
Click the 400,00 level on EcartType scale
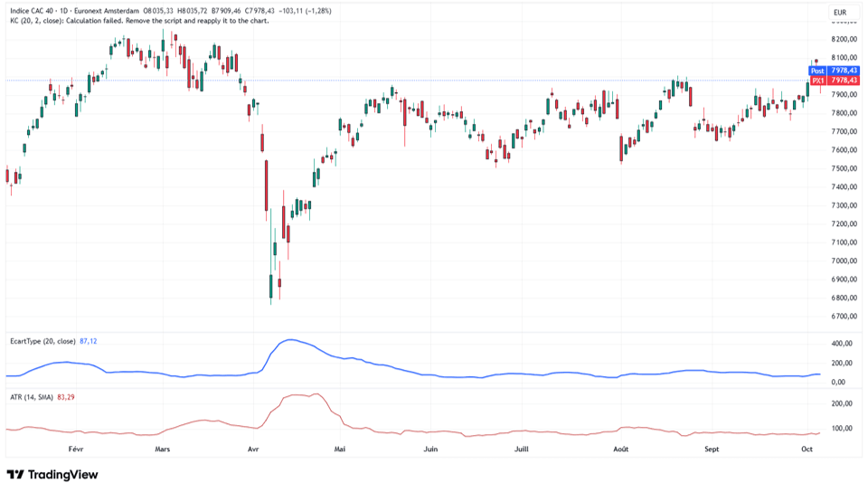coord(843,344)
